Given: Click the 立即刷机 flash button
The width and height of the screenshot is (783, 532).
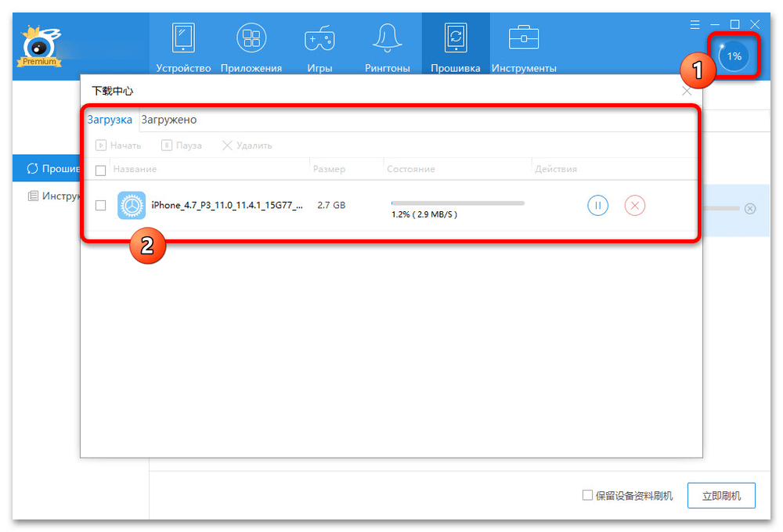Looking at the screenshot, I should (721, 495).
